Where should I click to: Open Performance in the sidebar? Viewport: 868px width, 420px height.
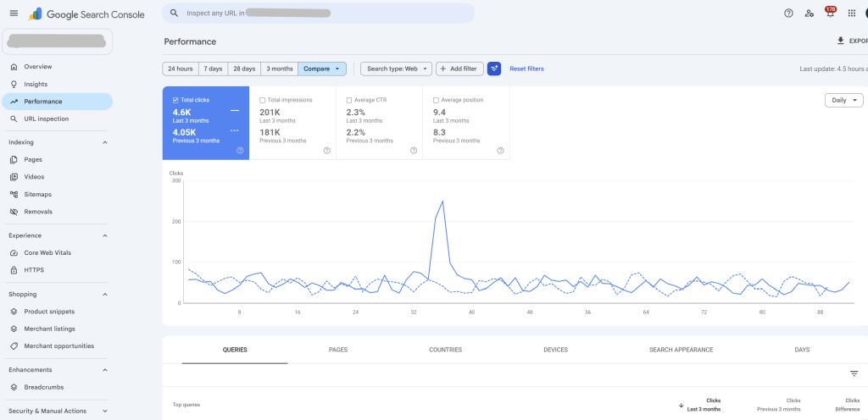coord(57,102)
